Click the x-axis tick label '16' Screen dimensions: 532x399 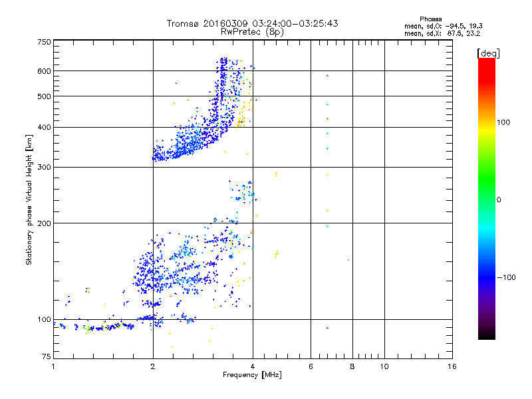pos(452,366)
